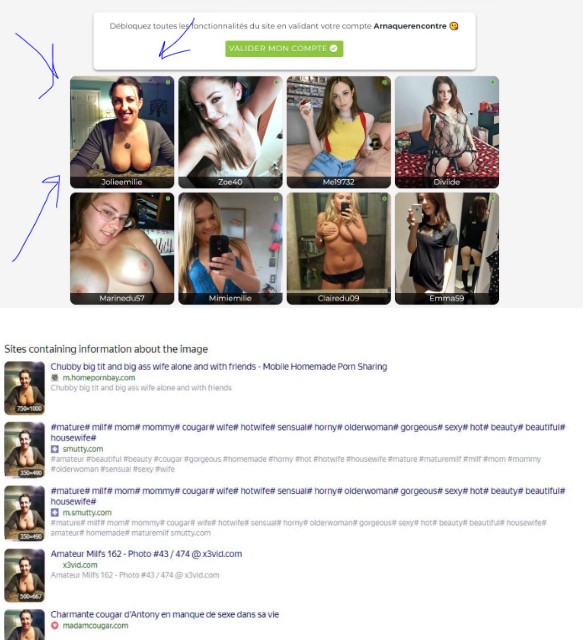
Task: Click the favicon next to smutty.com
Action: click(55, 449)
